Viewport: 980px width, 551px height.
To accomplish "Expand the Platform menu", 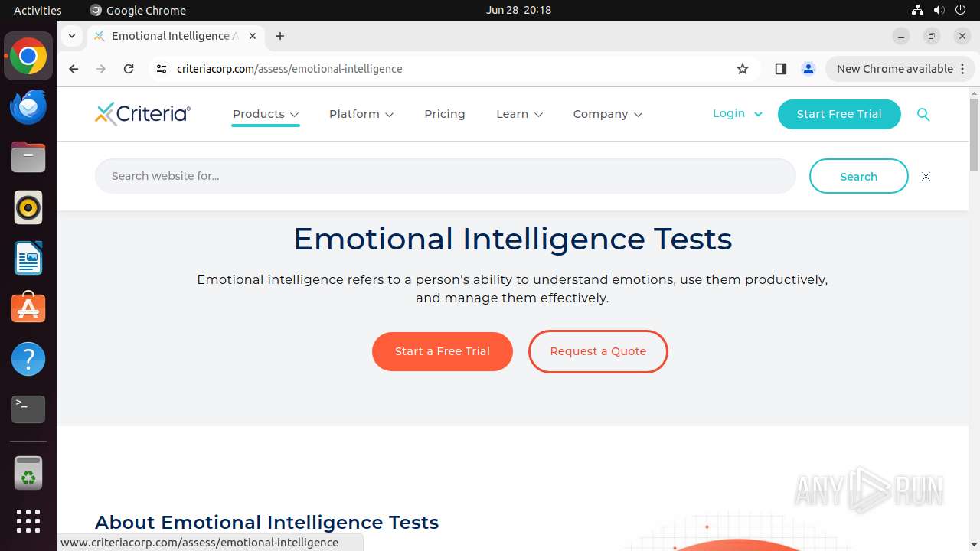I will click(x=361, y=114).
